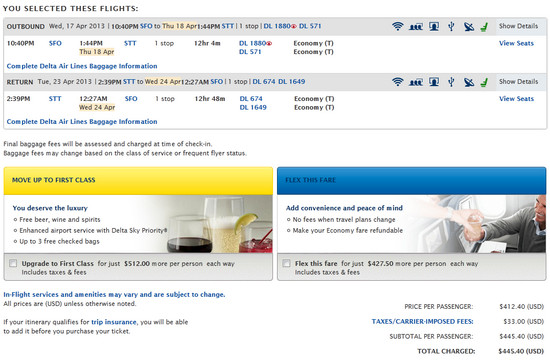Open return Complete Delta Air Lines Baggage Information
Screen dimensions: 550x360
(x=82, y=121)
